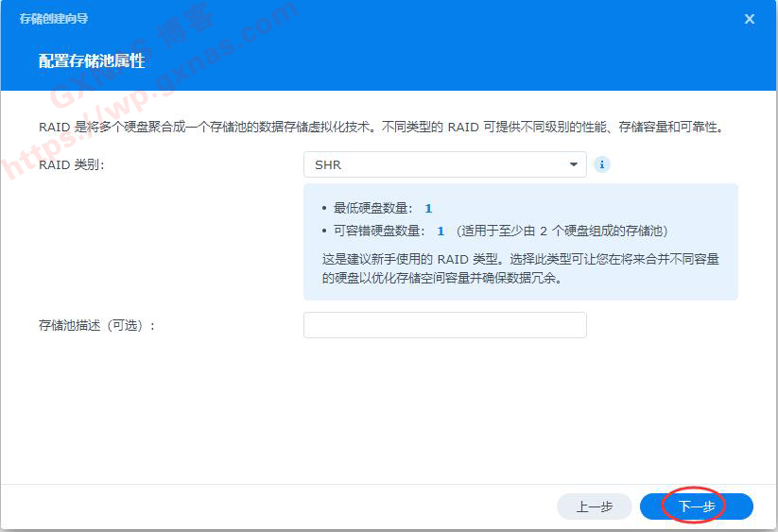Go back with the 上一步 button

pos(594,506)
